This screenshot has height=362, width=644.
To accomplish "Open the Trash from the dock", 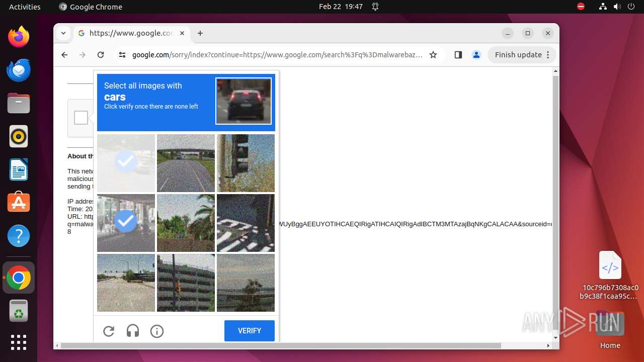I will 19,311.
